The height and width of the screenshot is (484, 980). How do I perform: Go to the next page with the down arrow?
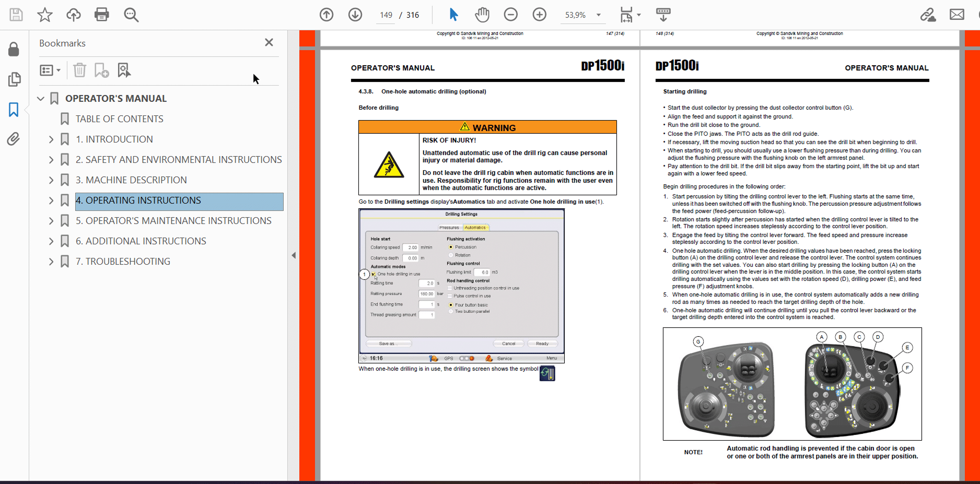(x=355, y=15)
